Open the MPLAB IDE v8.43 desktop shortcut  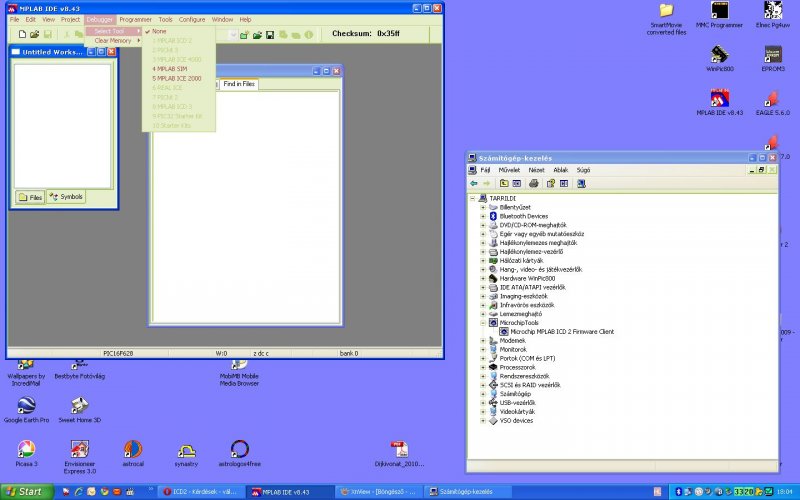(719, 102)
